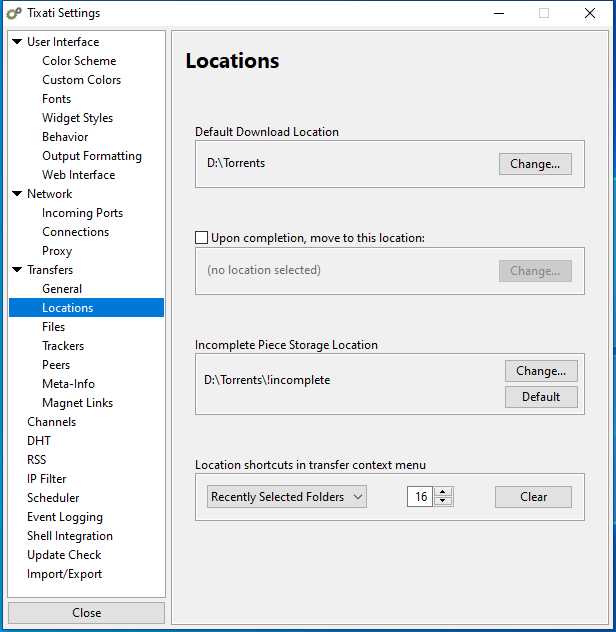Change the incomplete piece storage location
Image resolution: width=616 pixels, height=632 pixels.
(x=541, y=370)
